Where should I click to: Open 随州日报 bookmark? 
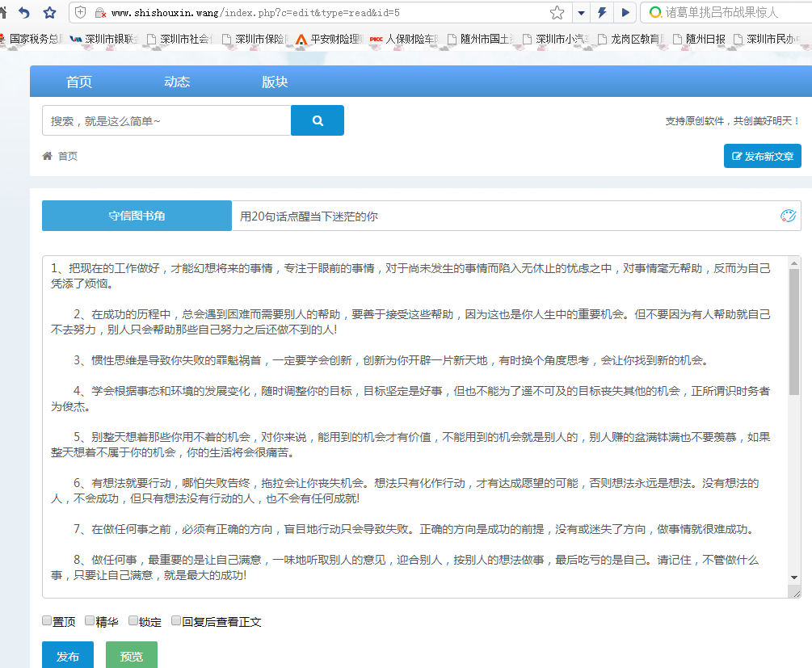tap(699, 39)
